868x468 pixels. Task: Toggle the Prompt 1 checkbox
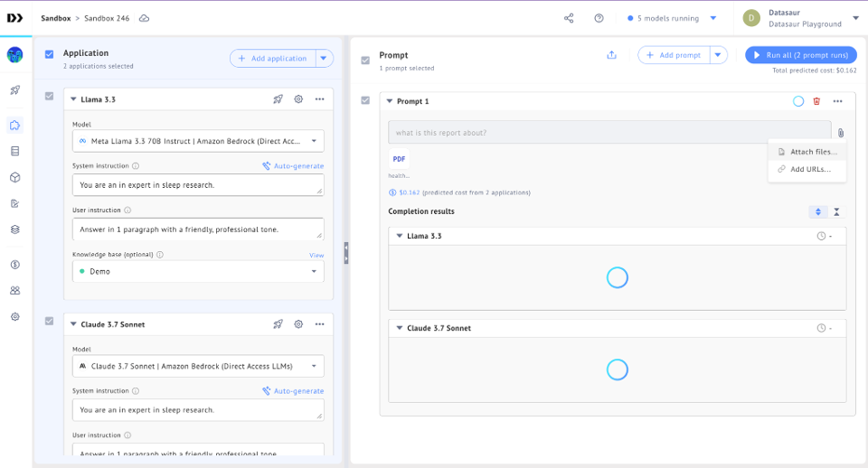click(x=365, y=100)
